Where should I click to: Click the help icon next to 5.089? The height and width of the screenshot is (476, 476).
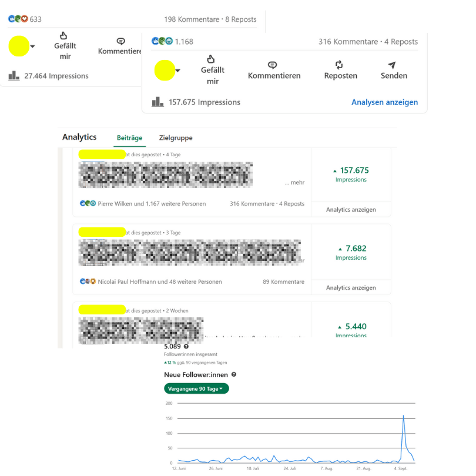click(x=186, y=346)
